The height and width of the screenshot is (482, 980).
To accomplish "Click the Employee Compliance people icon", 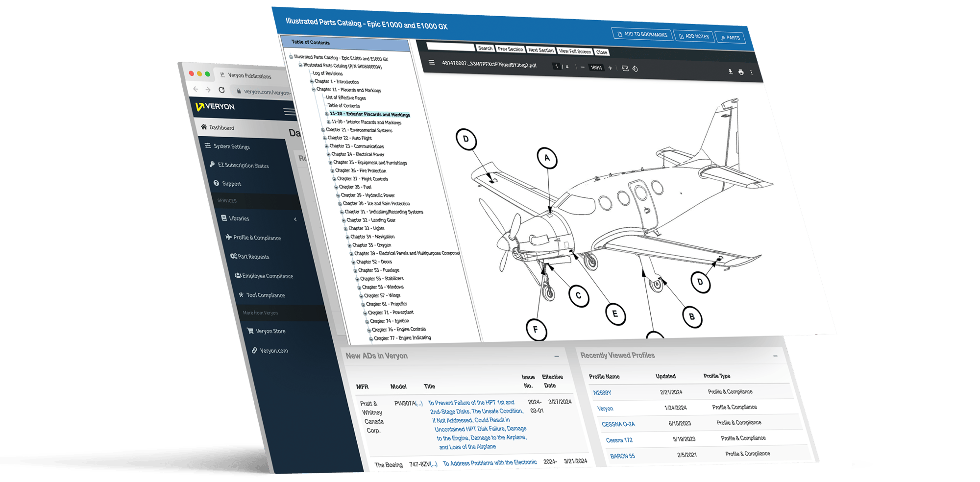I will (238, 275).
